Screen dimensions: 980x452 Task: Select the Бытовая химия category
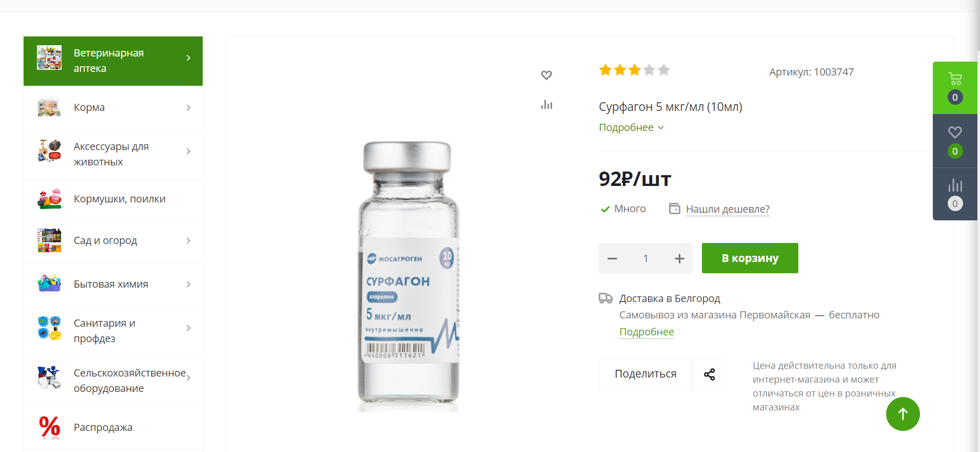(x=111, y=284)
